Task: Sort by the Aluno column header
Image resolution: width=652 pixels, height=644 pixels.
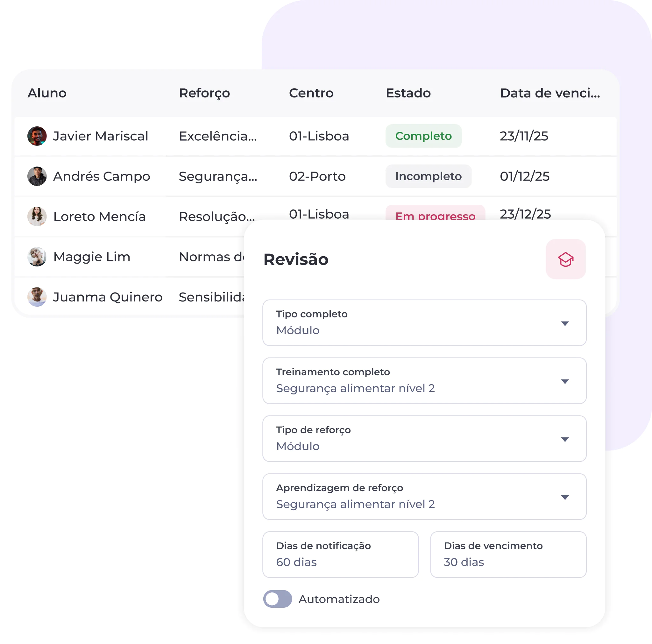Action: [47, 93]
